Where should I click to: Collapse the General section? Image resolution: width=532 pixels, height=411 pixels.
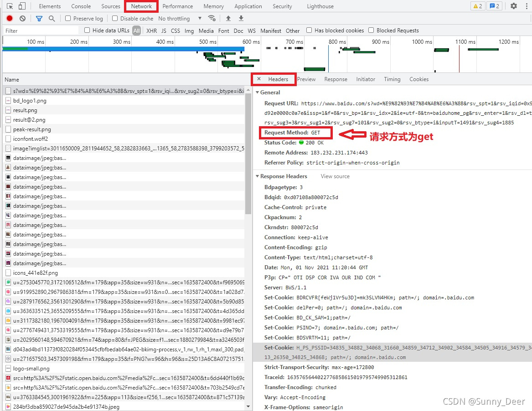click(x=258, y=92)
